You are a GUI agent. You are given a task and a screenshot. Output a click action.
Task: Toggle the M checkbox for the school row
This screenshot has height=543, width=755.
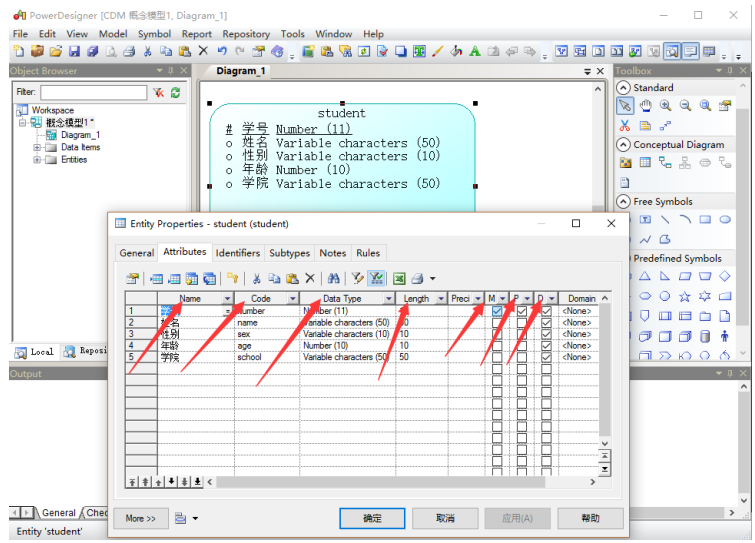497,357
